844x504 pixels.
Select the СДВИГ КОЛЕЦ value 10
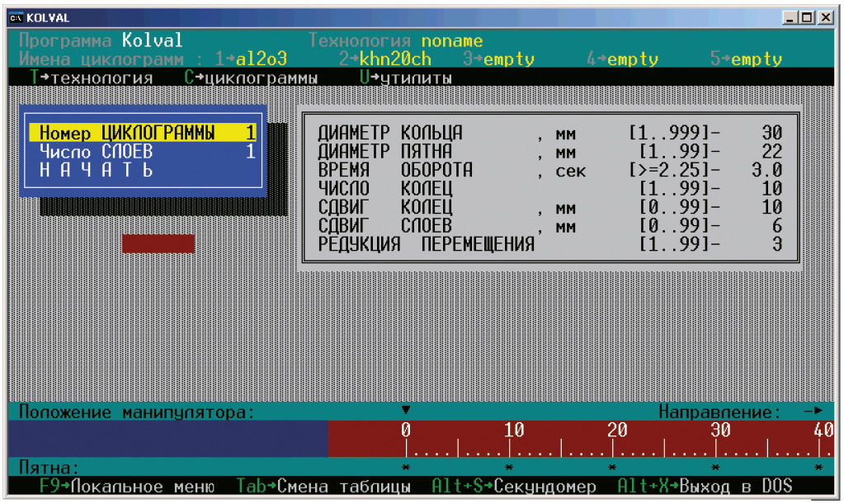pos(772,207)
